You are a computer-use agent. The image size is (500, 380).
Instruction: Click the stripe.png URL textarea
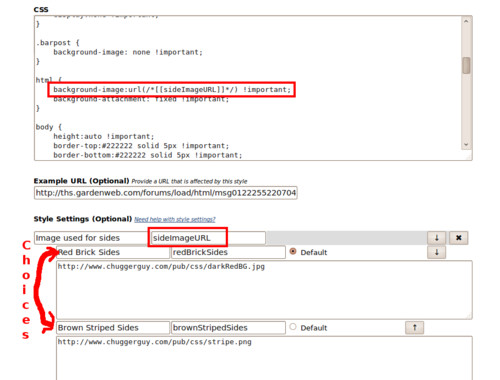[264, 358]
